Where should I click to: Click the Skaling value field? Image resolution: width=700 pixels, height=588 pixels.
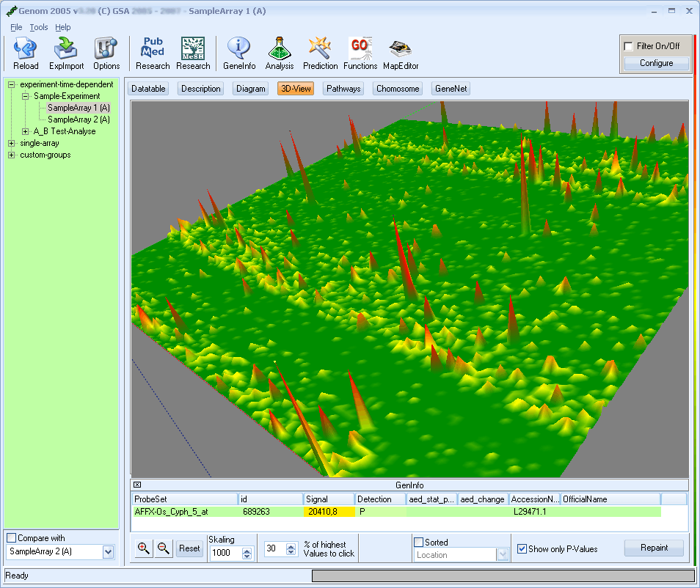[x=224, y=554]
